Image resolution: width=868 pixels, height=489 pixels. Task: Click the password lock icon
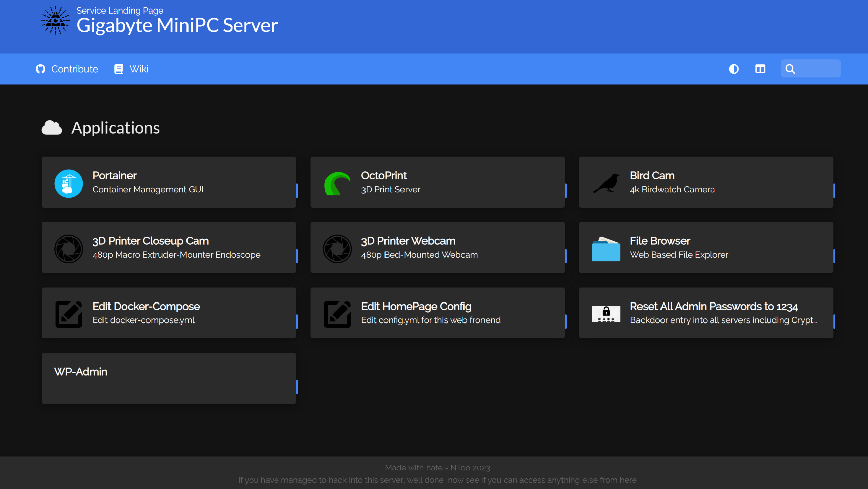606,314
